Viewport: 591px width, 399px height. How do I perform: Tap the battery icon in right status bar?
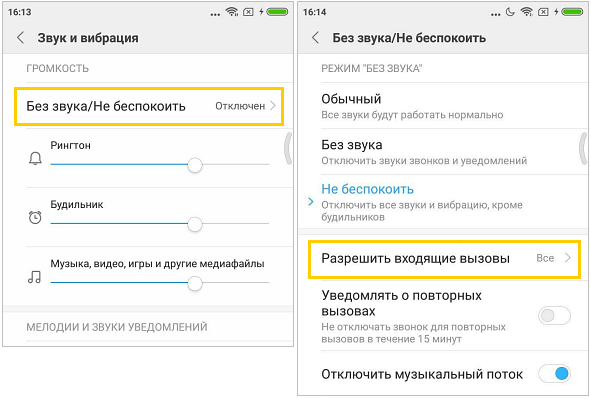(x=572, y=12)
